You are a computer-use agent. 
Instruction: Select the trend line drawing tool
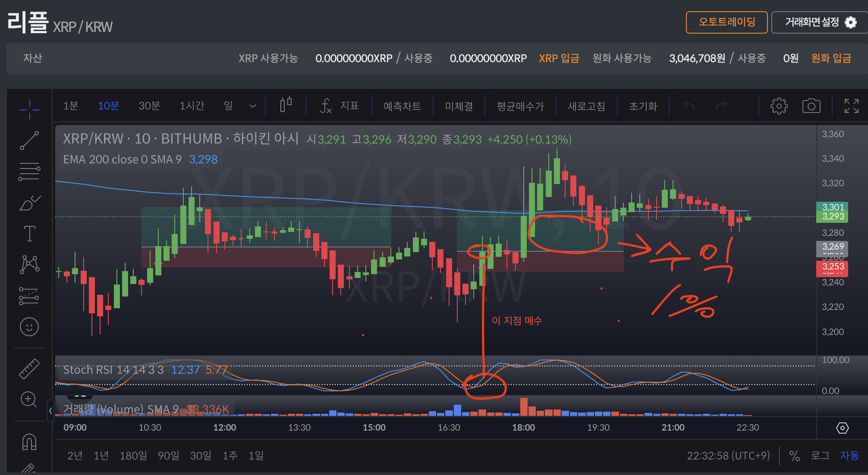(29, 141)
